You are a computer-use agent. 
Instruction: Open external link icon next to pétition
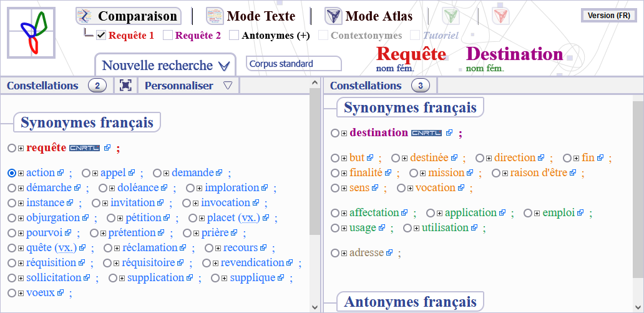(x=167, y=218)
